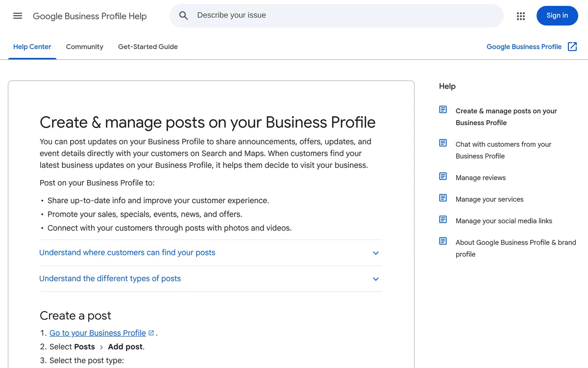Open Chat with customers from your Business Profile
Viewport: 588px width, 368px height.
click(x=504, y=150)
